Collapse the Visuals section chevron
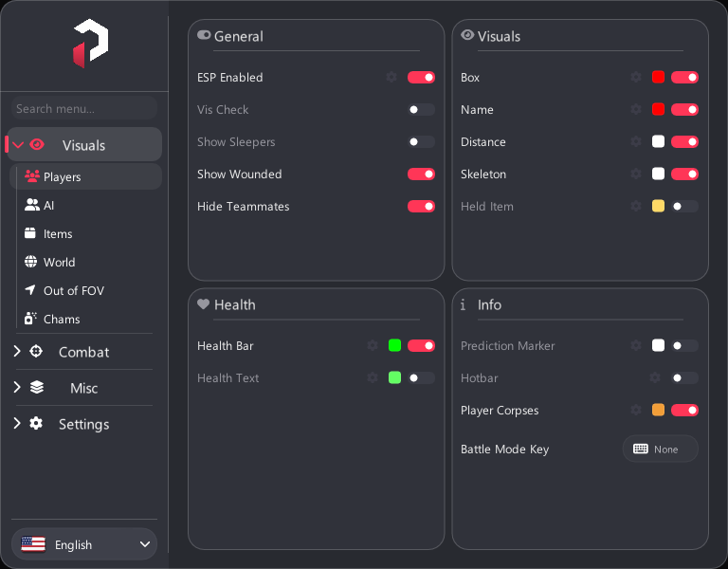This screenshot has width=728, height=569. (18, 144)
